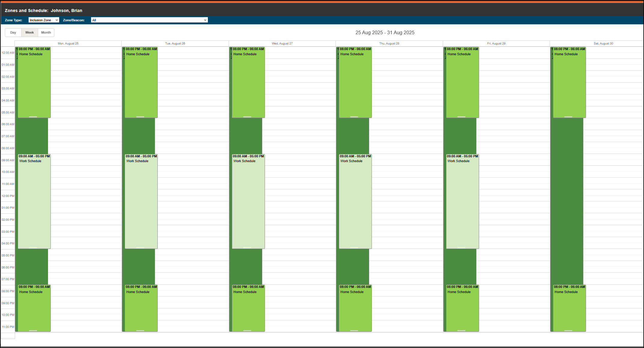Expand the Zone/Beacon dropdown showing All
This screenshot has width=644, height=348.
click(x=149, y=20)
